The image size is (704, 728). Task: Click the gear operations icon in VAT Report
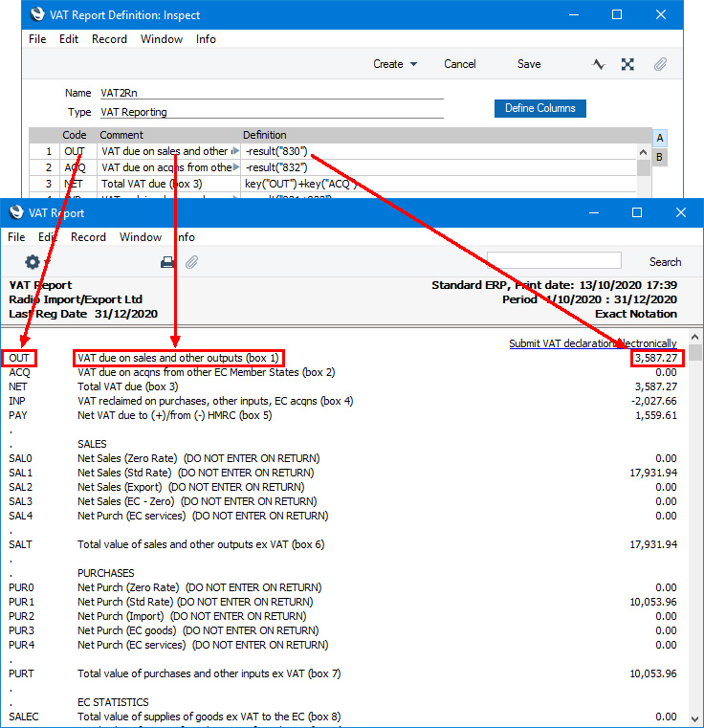pos(33,262)
